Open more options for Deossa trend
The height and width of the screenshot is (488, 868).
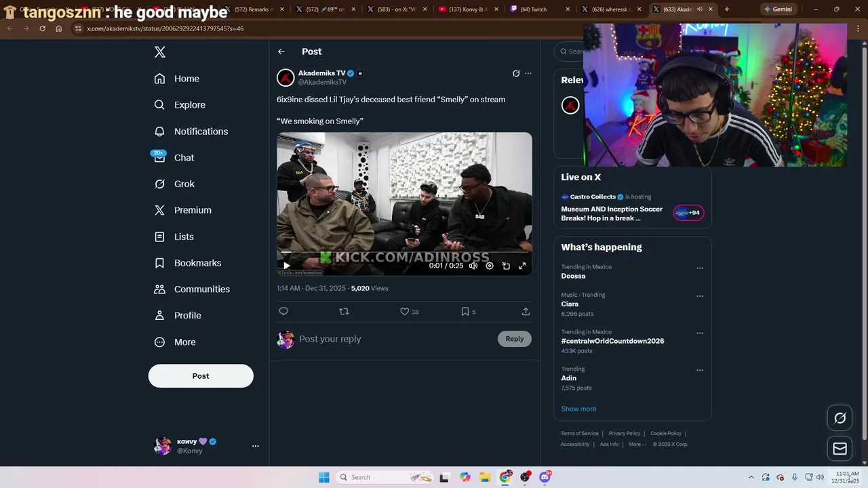point(700,268)
